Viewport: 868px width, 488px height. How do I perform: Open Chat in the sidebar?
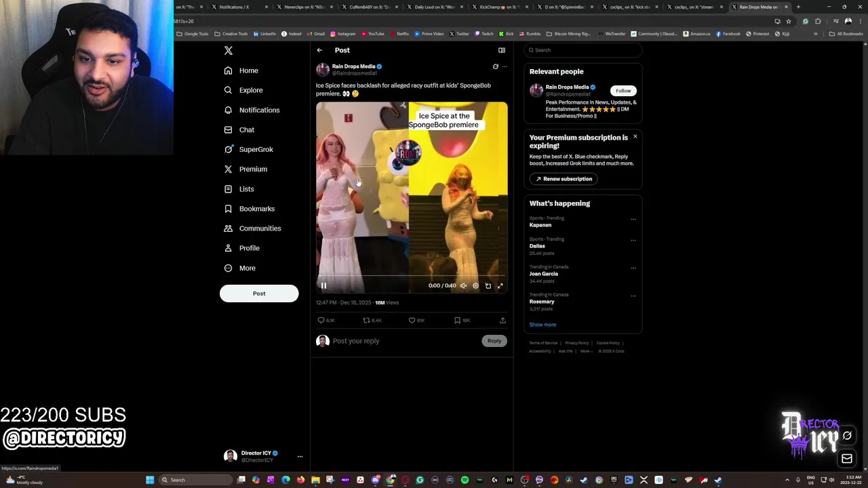(x=239, y=129)
